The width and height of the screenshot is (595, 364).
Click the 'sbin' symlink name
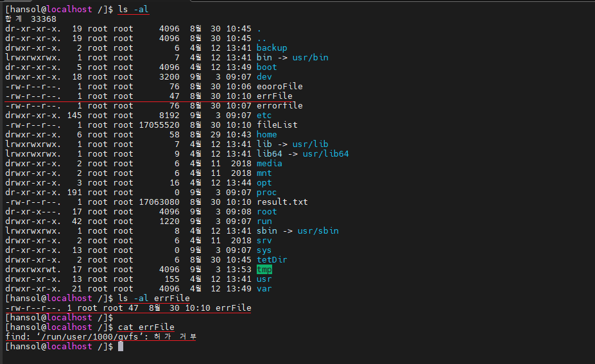[266, 230]
